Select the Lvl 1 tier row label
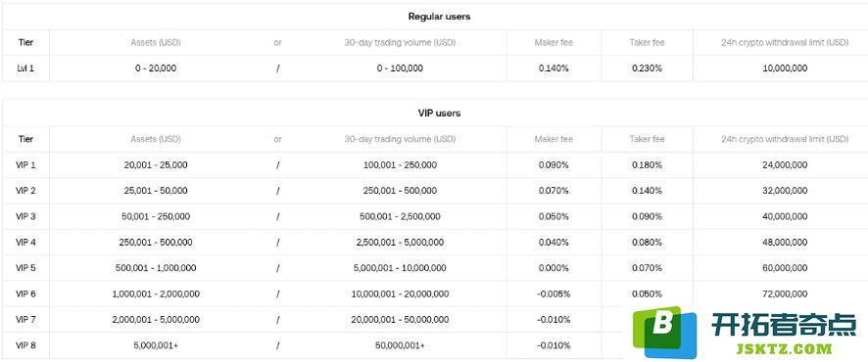Viewport: 868px width, 362px height. [x=25, y=68]
